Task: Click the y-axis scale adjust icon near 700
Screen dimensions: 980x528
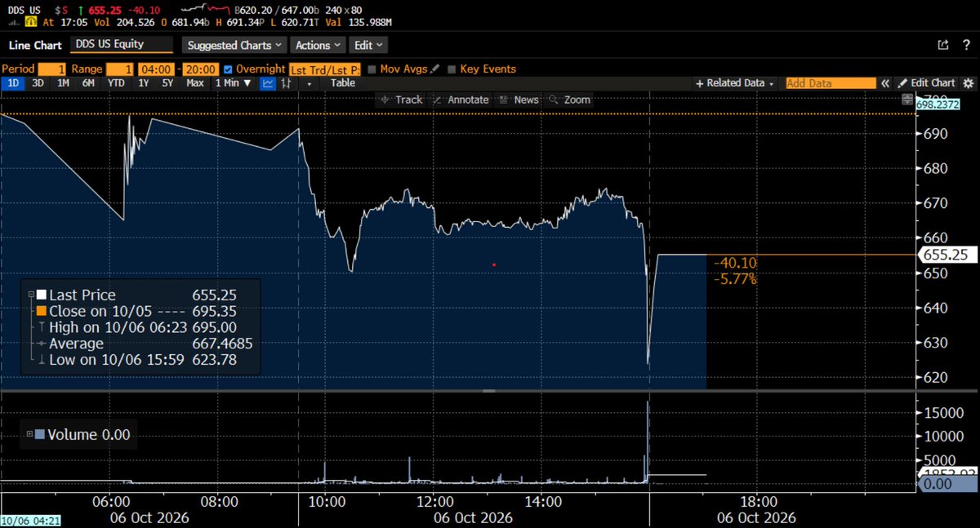Action: (x=907, y=99)
